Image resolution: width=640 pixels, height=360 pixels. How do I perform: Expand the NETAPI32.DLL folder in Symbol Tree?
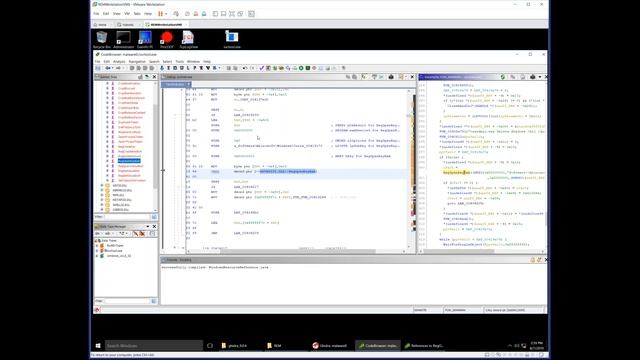click(x=102, y=200)
